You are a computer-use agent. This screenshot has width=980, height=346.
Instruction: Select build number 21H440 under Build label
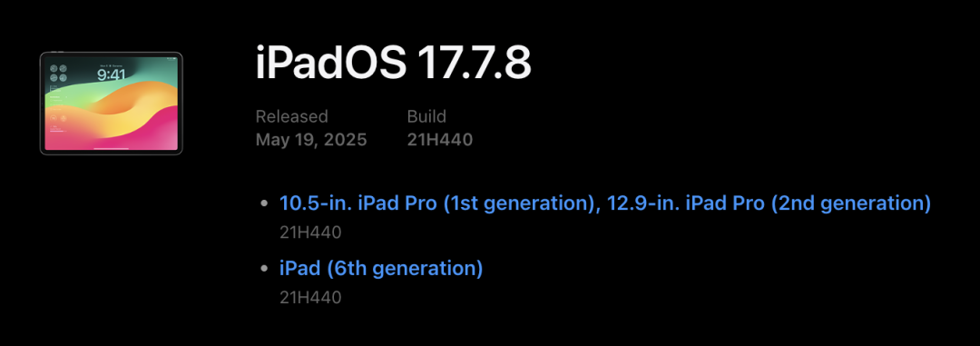tap(440, 140)
